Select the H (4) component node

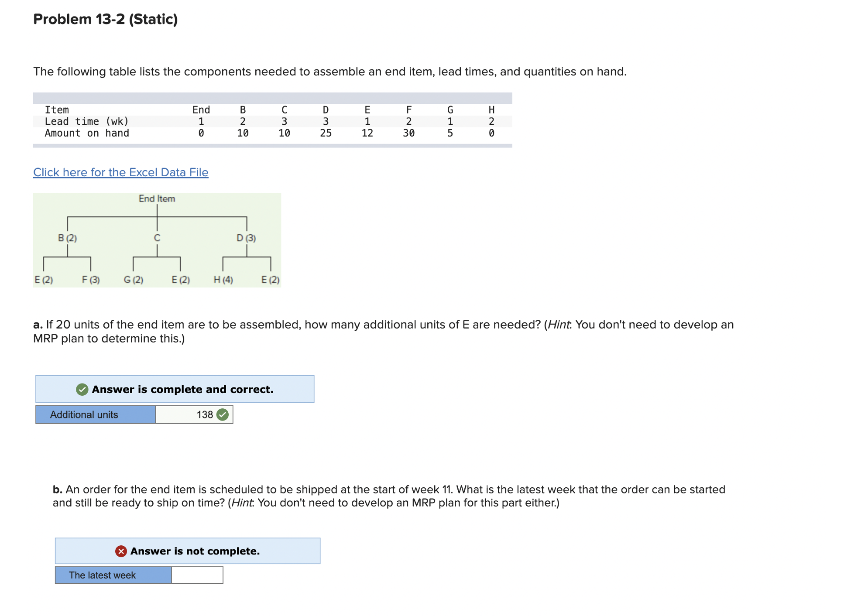click(223, 280)
